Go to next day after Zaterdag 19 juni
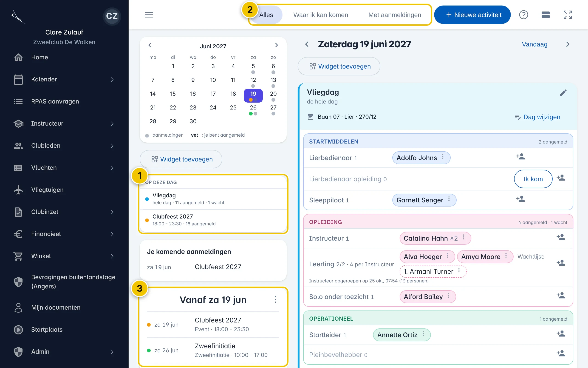The width and height of the screenshot is (588, 368). tap(568, 44)
